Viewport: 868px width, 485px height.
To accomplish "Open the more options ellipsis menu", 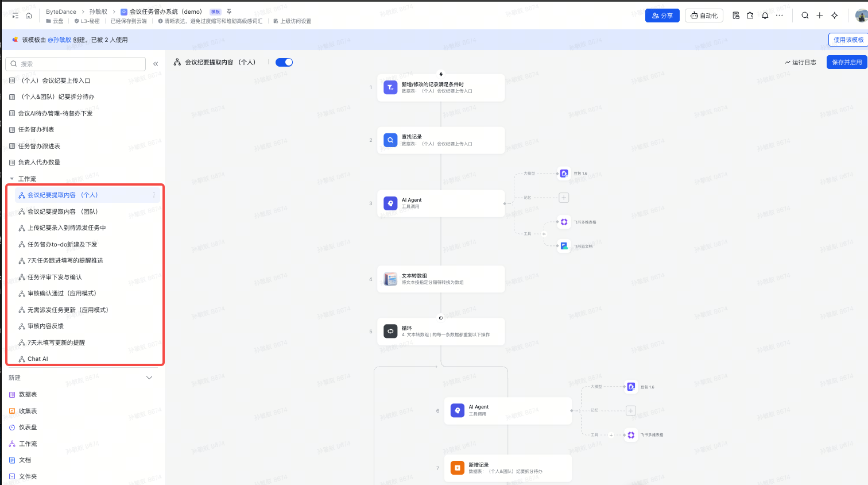I will click(x=779, y=16).
